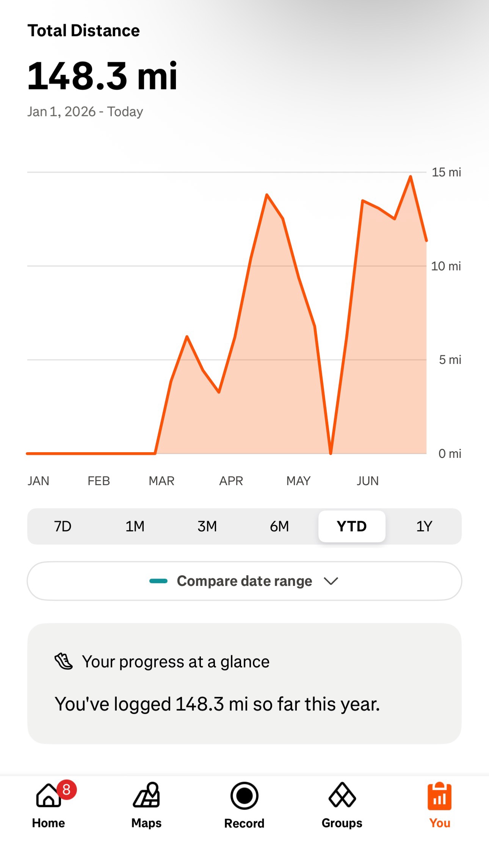This screenshot has width=489, height=868.
Task: Open the Maps icon in bottom bar
Action: pos(146,795)
